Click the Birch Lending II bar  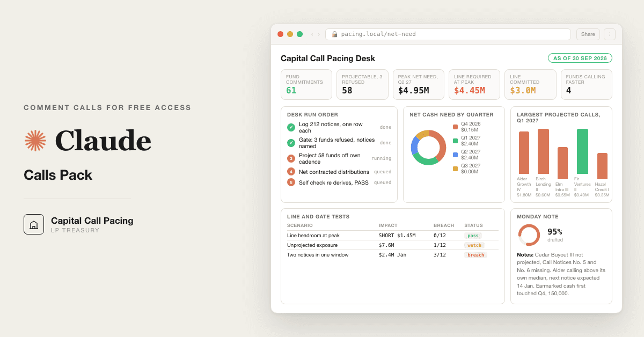tap(543, 151)
